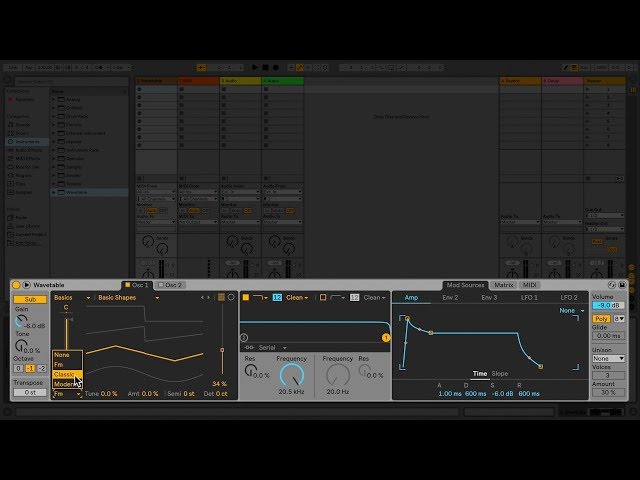Toggle Filter 1 on/off button
Screen dimensions: 640x480
click(x=246, y=298)
